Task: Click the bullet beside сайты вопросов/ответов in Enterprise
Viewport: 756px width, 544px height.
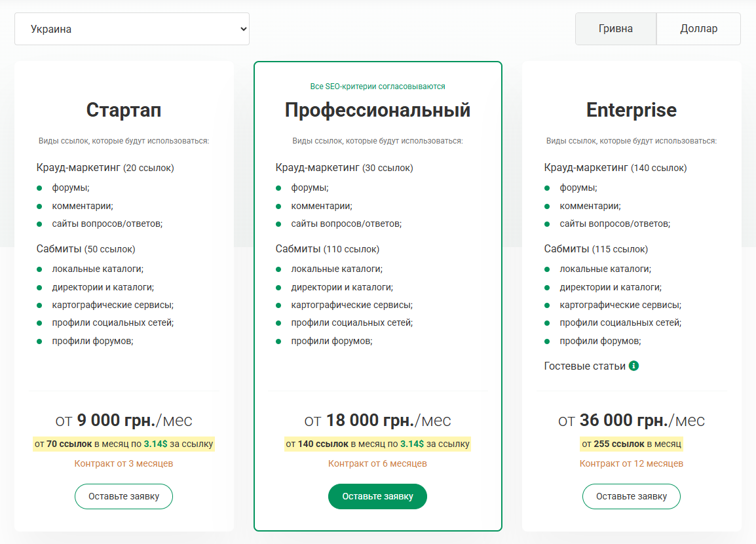Action: pos(548,223)
